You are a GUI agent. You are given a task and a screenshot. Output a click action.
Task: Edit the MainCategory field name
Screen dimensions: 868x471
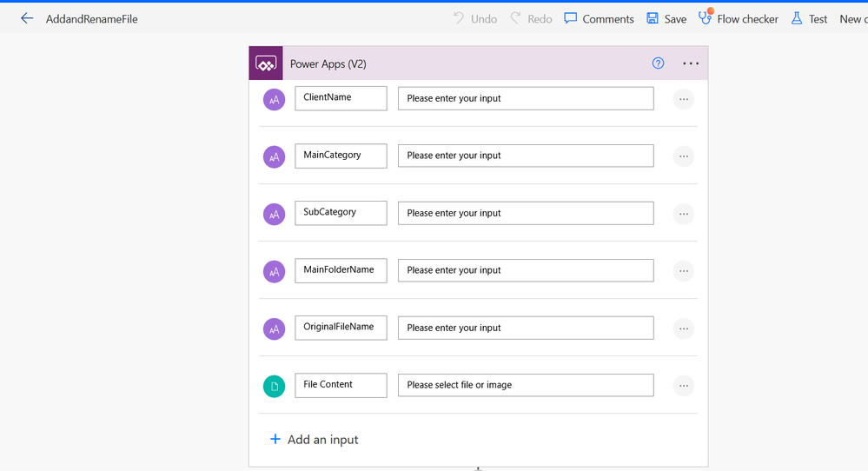(x=341, y=156)
